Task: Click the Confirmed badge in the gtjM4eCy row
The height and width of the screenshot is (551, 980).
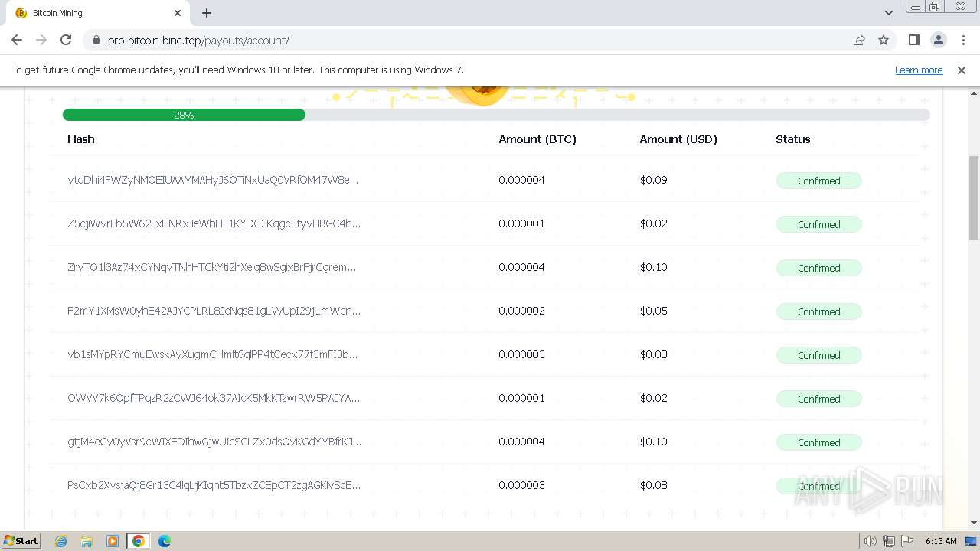Action: 819,442
